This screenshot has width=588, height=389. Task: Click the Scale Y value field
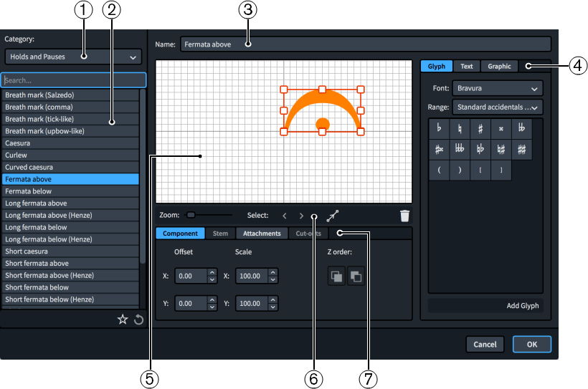(252, 304)
